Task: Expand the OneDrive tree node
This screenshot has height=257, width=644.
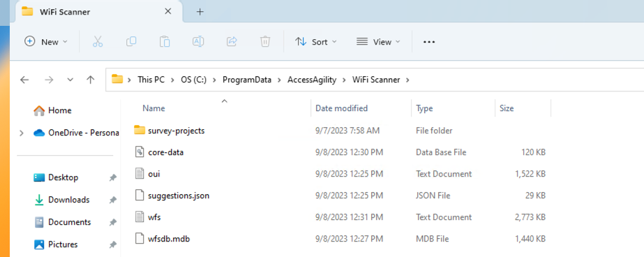Action: pos(22,133)
